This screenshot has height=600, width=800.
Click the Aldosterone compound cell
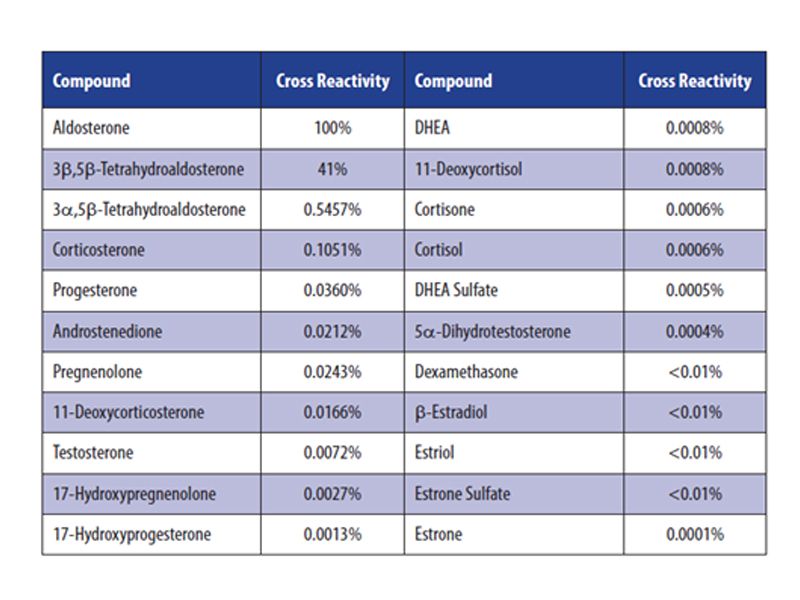[92, 129]
